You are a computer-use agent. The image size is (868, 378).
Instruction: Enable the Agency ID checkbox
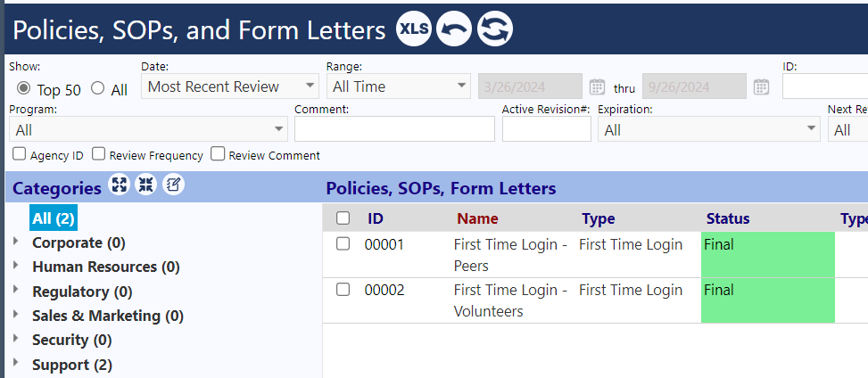pos(20,154)
